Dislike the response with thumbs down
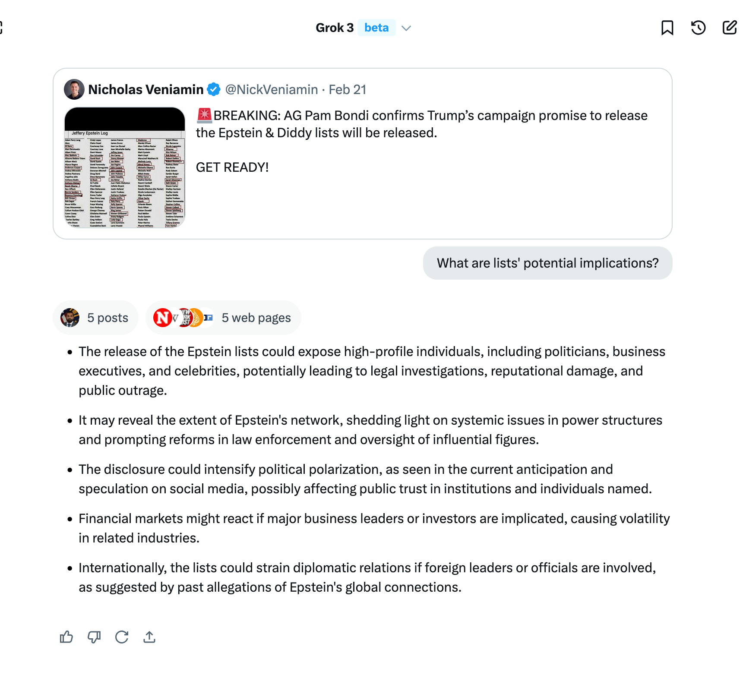The height and width of the screenshot is (700, 746). point(94,637)
